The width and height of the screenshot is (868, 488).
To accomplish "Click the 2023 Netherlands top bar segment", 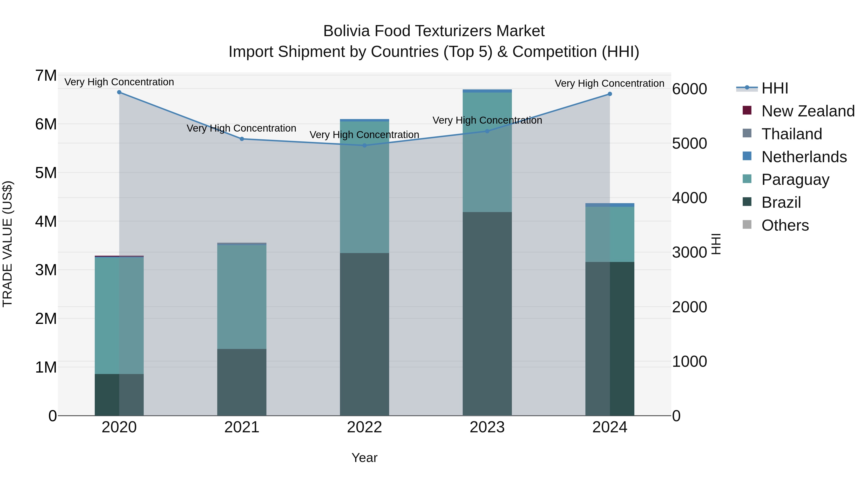I will pyautogui.click(x=487, y=91).
